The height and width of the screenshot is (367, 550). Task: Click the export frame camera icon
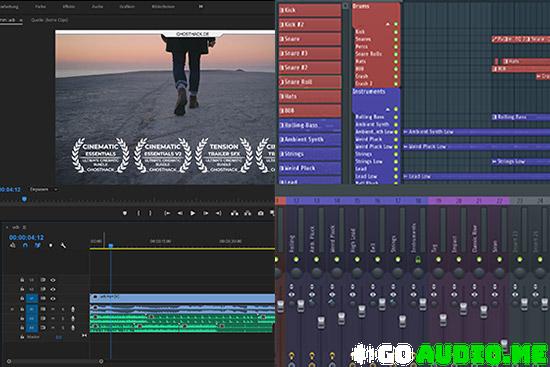click(x=261, y=213)
